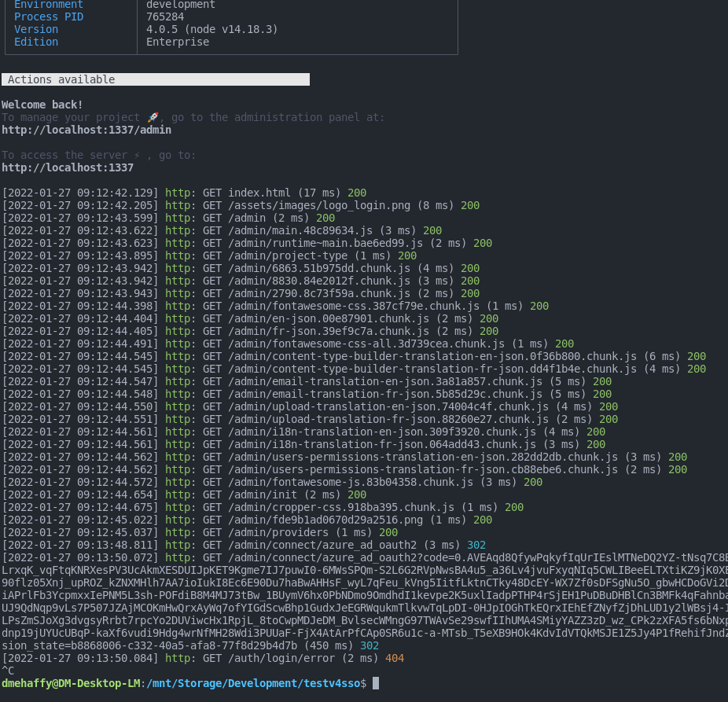Viewport: 728px width, 702px height.
Task: Click the Process PID label
Action: pos(49,17)
